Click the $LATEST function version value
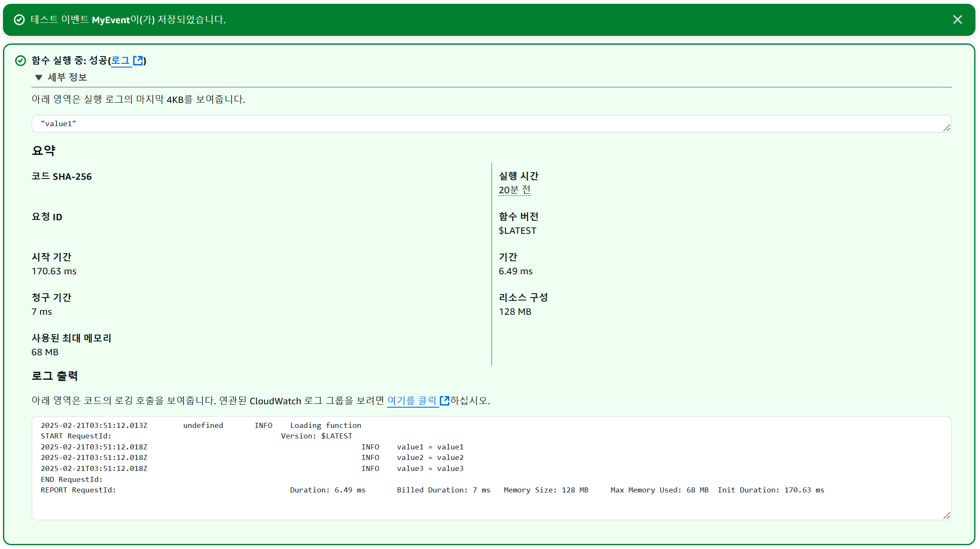 (x=517, y=231)
